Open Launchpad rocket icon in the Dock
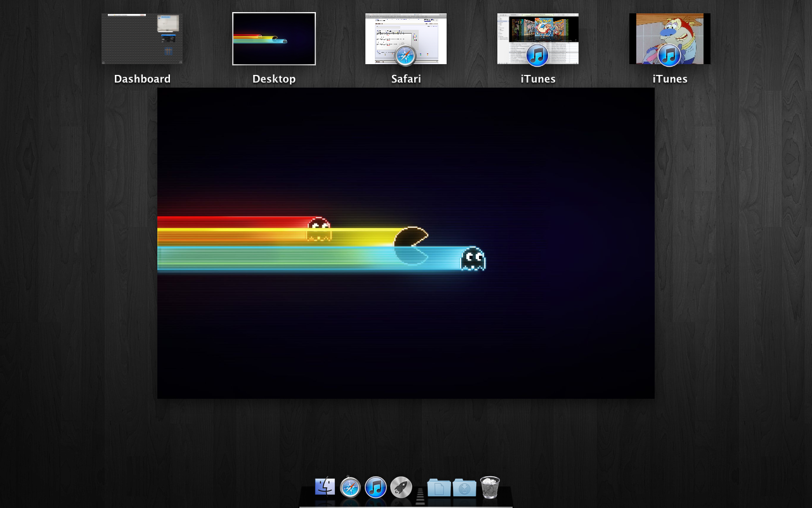The width and height of the screenshot is (812, 508). point(401,488)
